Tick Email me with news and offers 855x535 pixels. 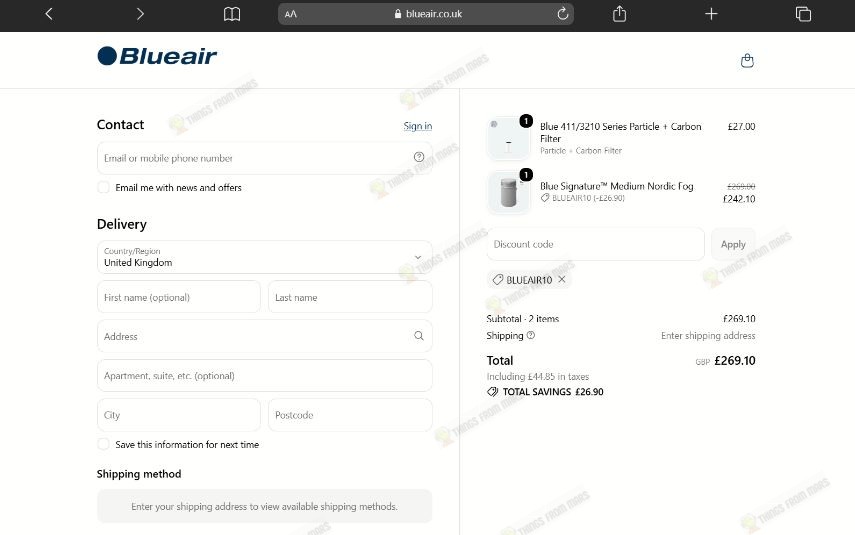pyautogui.click(x=103, y=187)
